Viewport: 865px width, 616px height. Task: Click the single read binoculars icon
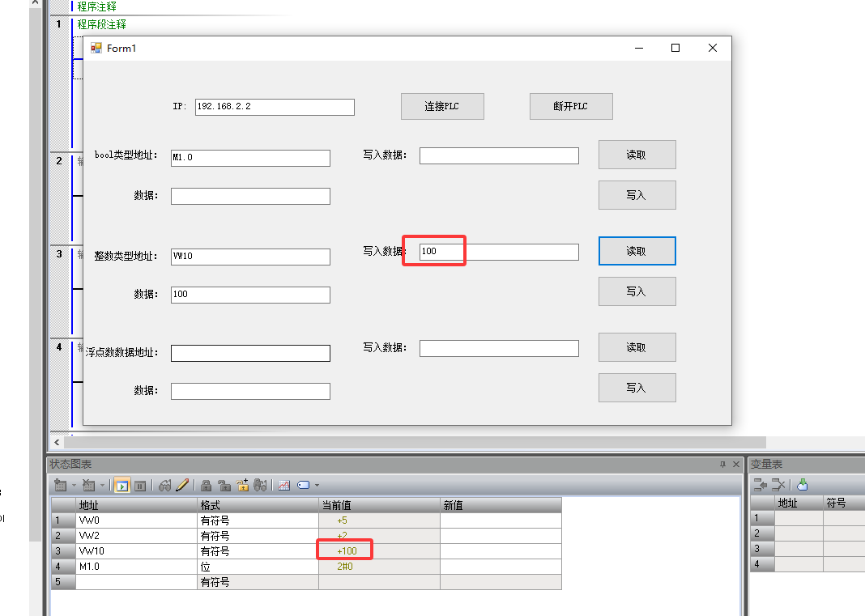[x=166, y=485]
